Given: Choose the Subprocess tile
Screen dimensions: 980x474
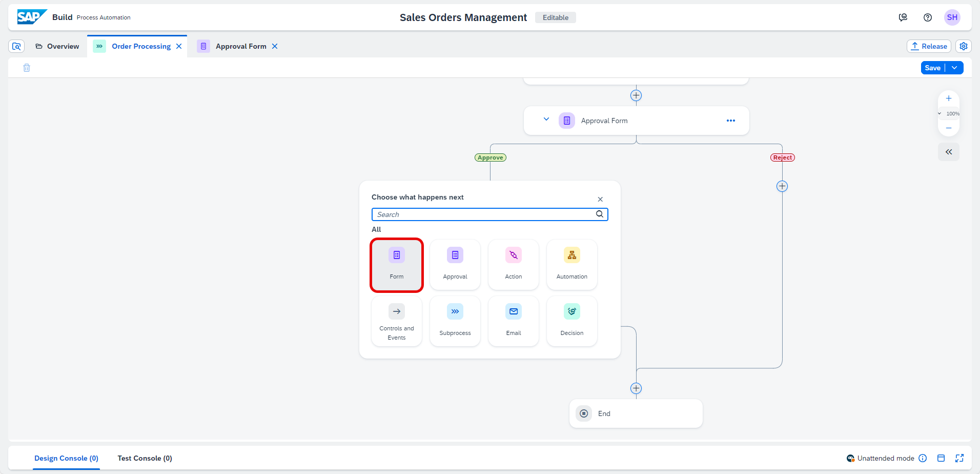Looking at the screenshot, I should tap(455, 321).
